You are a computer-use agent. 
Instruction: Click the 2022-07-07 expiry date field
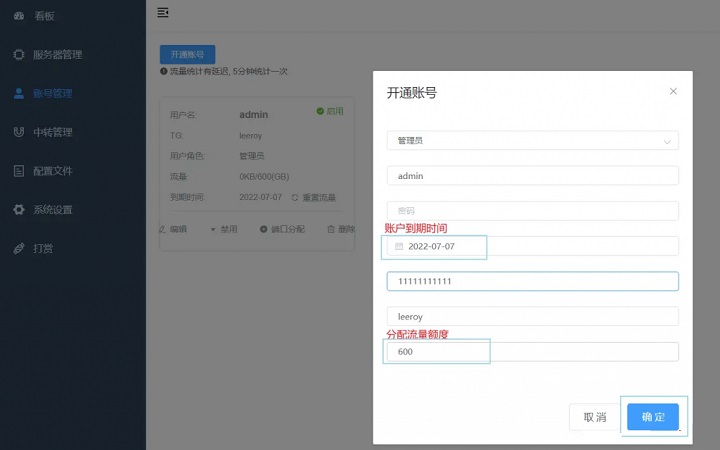(x=533, y=246)
